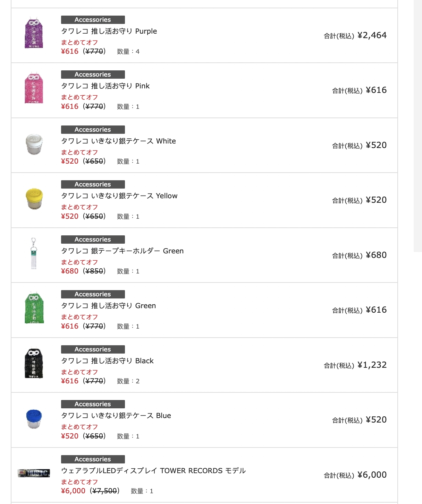422x504 pixels.
Task: Open タワレコ 推し活お守り Green product link
Action: click(108, 306)
